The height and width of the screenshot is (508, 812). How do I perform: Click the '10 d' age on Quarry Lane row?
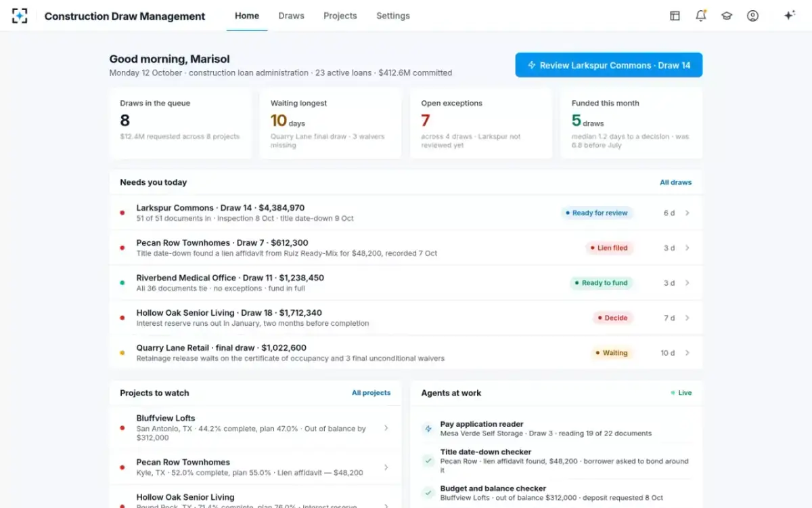(x=668, y=353)
